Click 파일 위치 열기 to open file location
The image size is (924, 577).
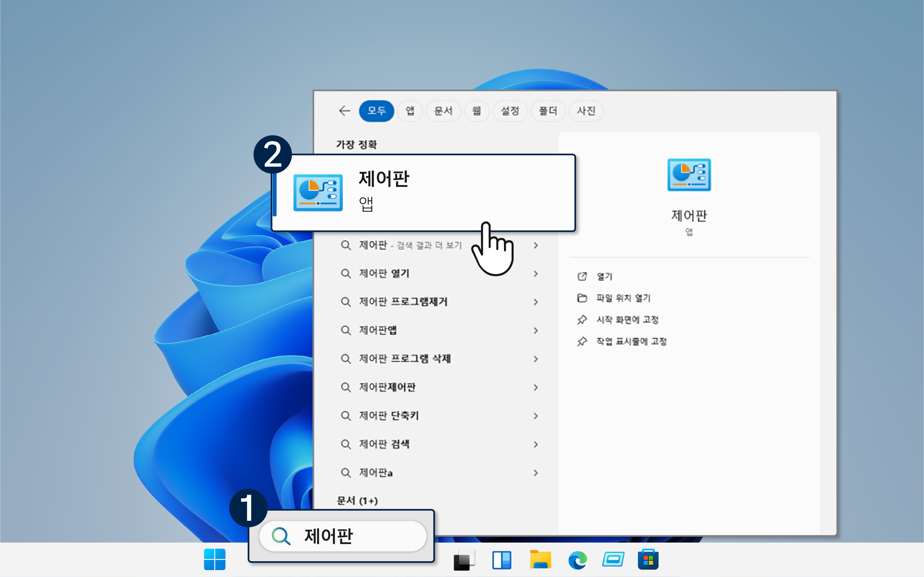click(624, 298)
